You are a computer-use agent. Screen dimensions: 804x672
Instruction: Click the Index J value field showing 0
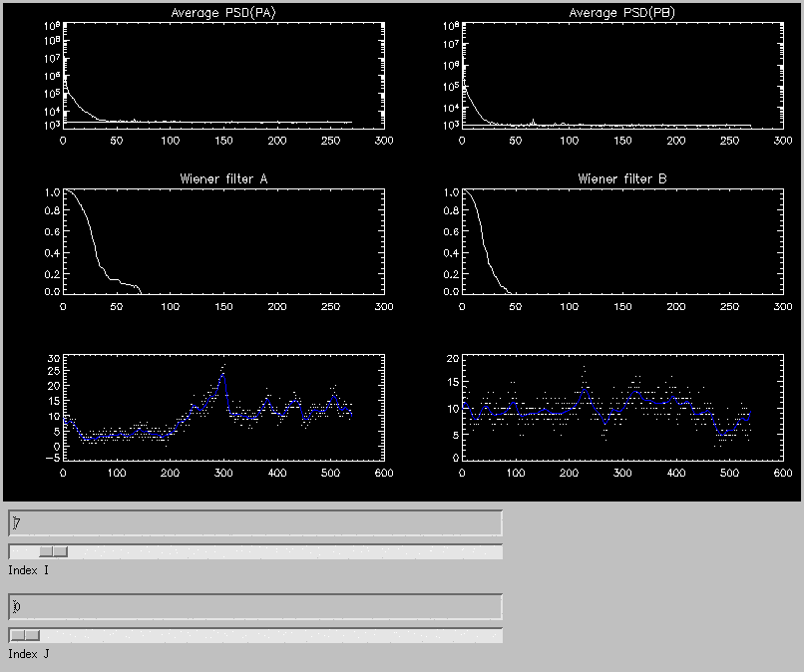click(255, 606)
